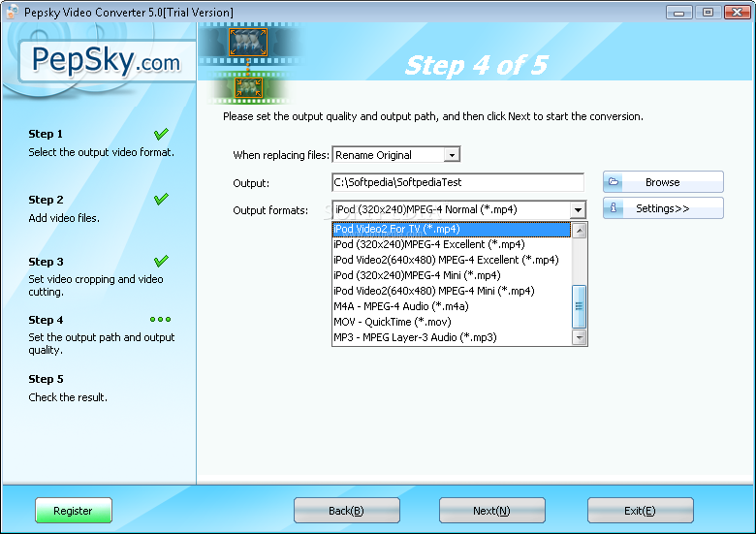The image size is (756, 534).
Task: Select iPod Video2(640x480) MPEG-4 Mini
Action: coord(452,291)
